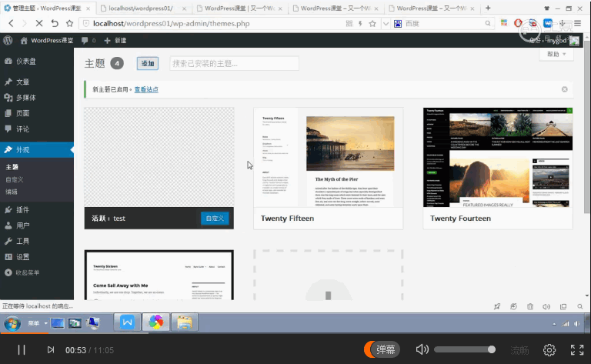
Task: Adjust the video volume slider
Action: (x=464, y=349)
